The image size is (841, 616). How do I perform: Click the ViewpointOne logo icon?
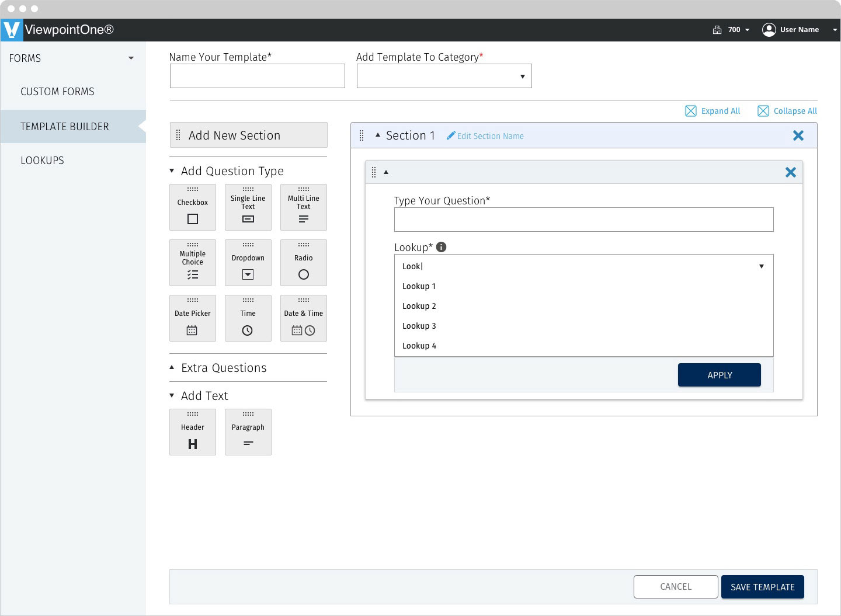pos(12,30)
